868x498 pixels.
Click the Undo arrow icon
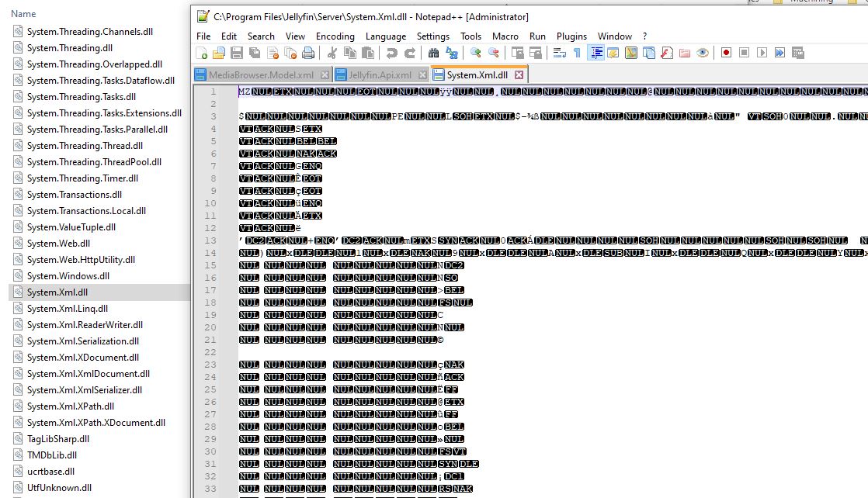click(x=391, y=53)
